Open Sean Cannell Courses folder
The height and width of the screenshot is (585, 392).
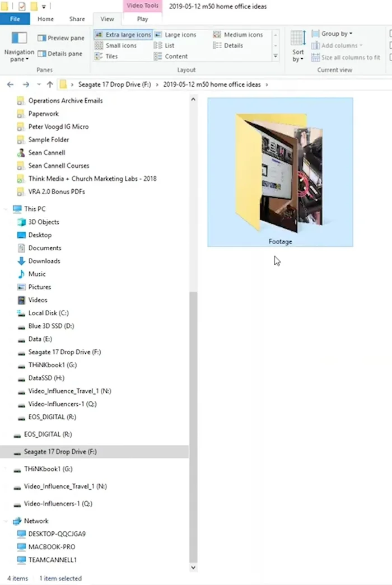point(59,166)
